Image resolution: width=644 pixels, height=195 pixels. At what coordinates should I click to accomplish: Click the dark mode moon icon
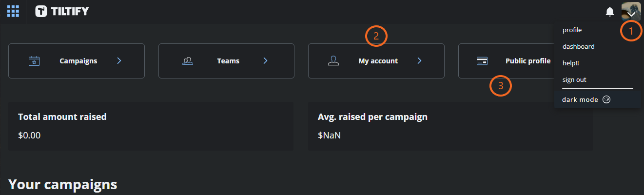pyautogui.click(x=606, y=99)
